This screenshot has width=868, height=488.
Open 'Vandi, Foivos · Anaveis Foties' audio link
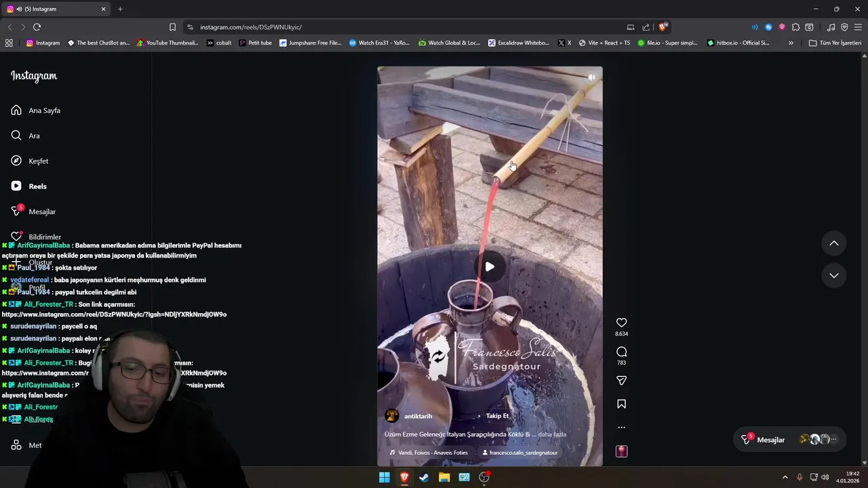click(x=429, y=453)
